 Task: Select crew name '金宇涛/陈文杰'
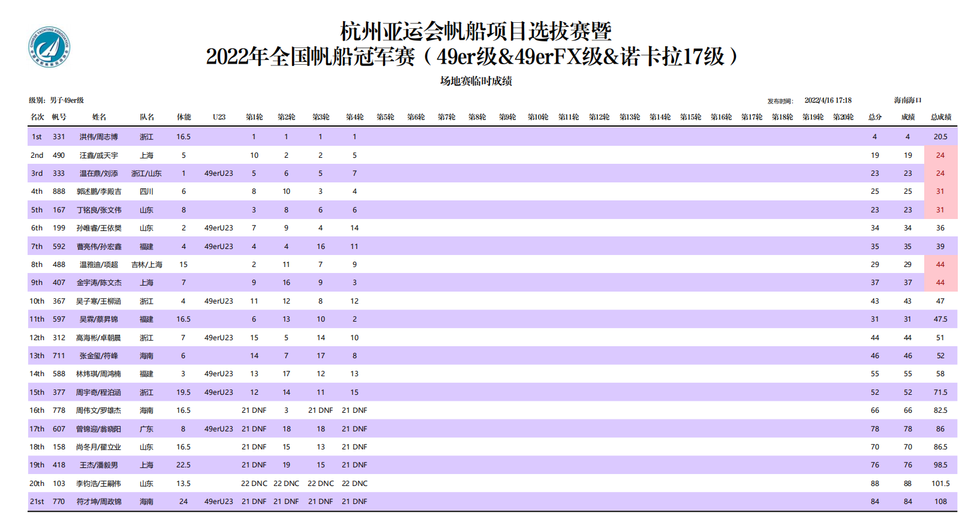[99, 283]
